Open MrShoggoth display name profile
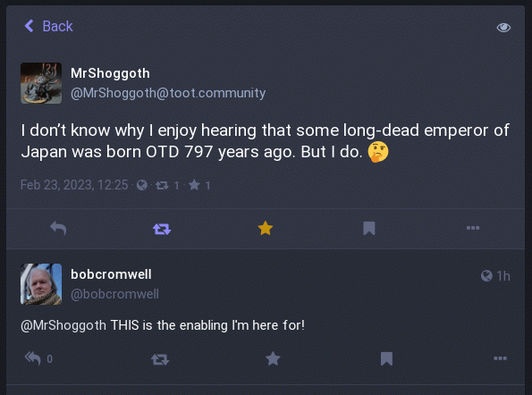The width and height of the screenshot is (532, 395). pyautogui.click(x=110, y=73)
